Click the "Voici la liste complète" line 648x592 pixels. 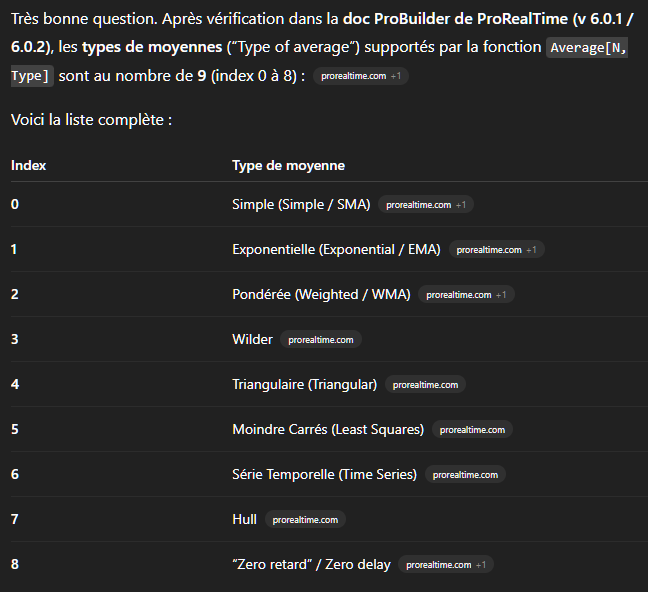92,120
